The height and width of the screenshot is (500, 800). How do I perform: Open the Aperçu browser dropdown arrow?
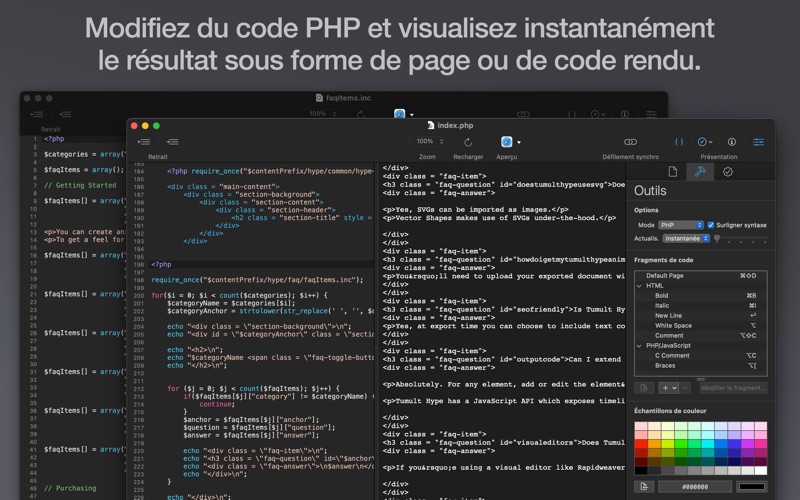pos(519,142)
